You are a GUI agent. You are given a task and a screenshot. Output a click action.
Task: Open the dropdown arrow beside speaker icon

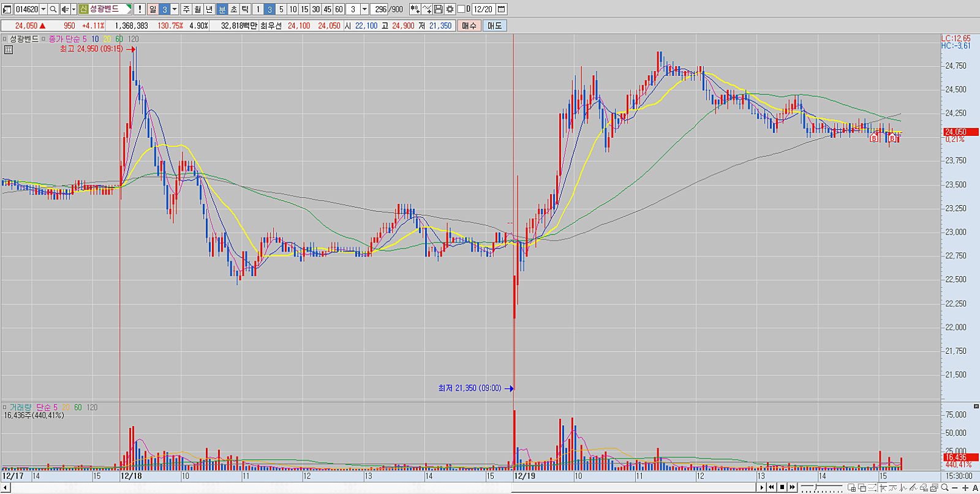[73, 9]
